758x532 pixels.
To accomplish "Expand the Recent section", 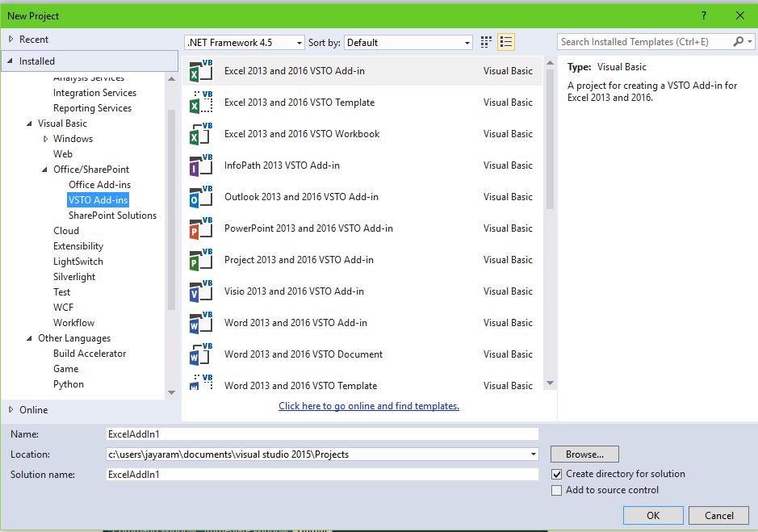I will click(10, 40).
